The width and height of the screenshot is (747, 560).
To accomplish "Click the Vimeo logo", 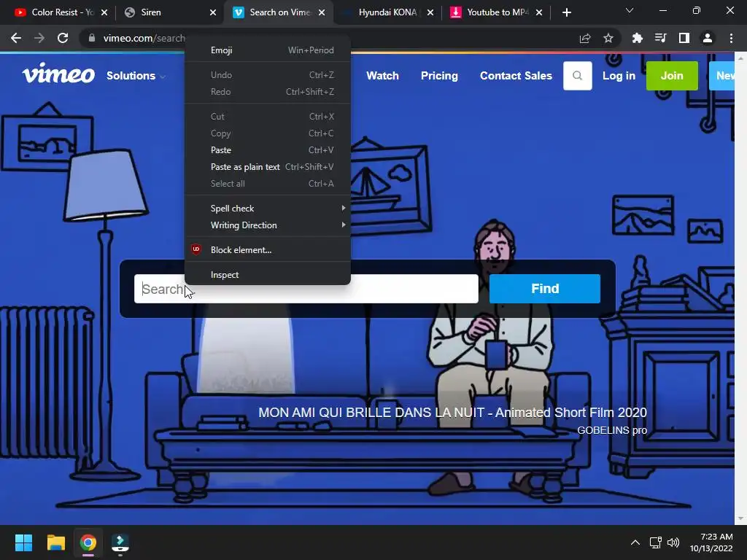I will (x=58, y=74).
